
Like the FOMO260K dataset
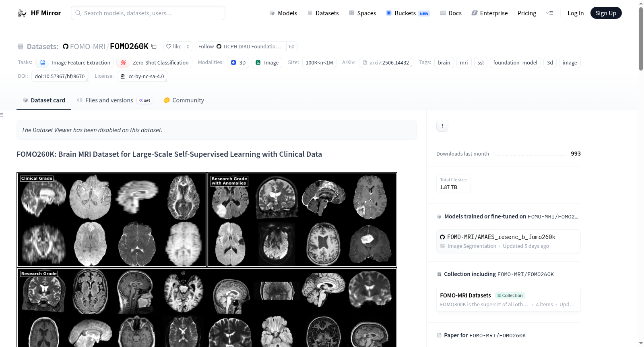(x=173, y=46)
